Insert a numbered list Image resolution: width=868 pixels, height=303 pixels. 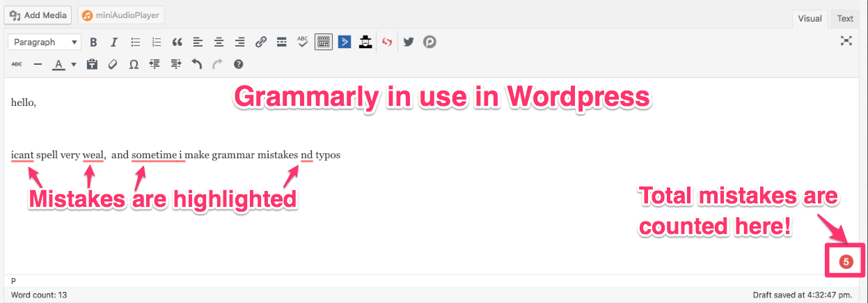tap(157, 42)
